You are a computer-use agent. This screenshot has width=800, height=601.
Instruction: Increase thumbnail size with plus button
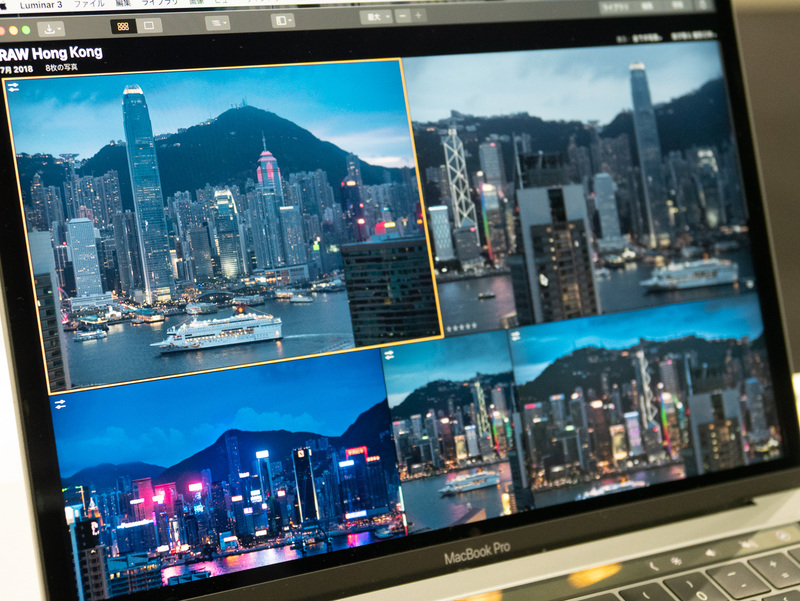pos(418,16)
